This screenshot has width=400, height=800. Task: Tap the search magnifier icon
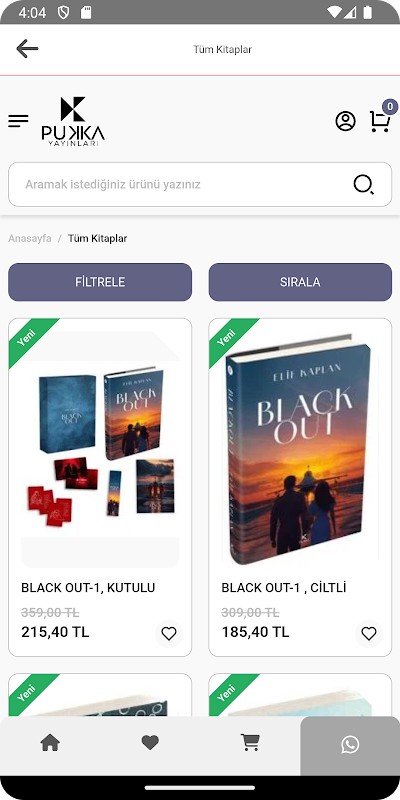(364, 185)
